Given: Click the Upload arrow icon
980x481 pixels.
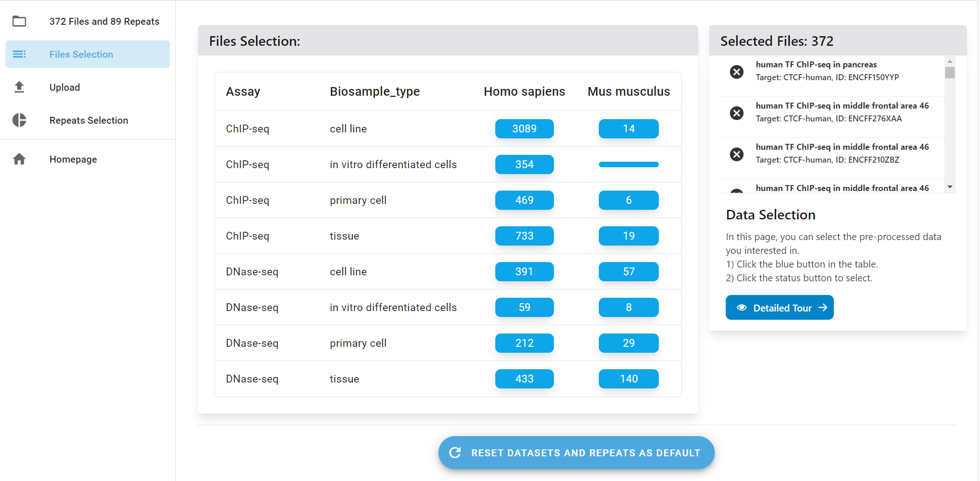Looking at the screenshot, I should [19, 87].
